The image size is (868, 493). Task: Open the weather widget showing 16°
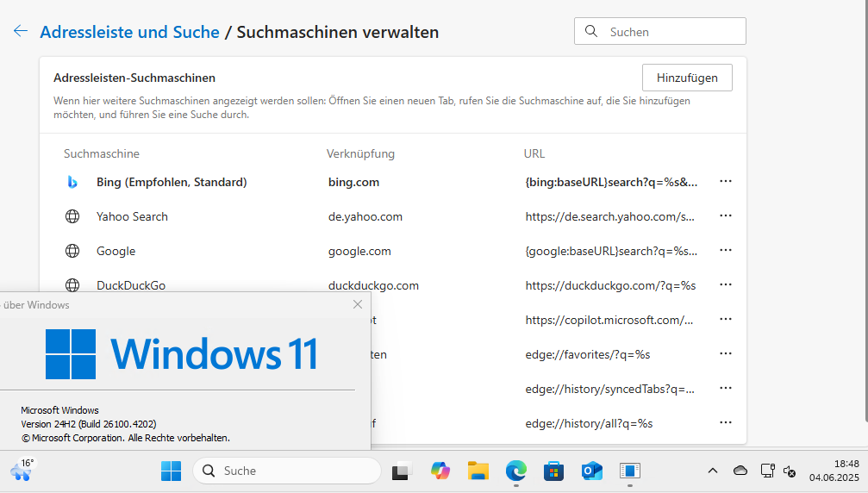[22, 471]
